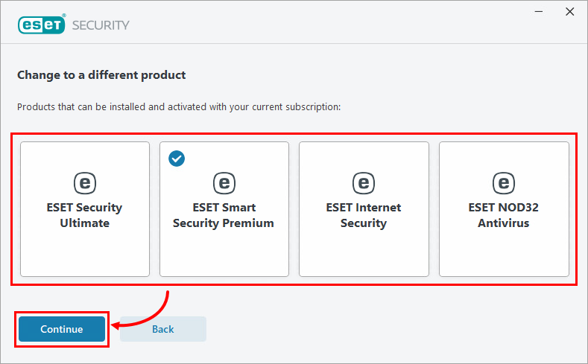Click the 'Change to a different product' heading

pyautogui.click(x=101, y=75)
